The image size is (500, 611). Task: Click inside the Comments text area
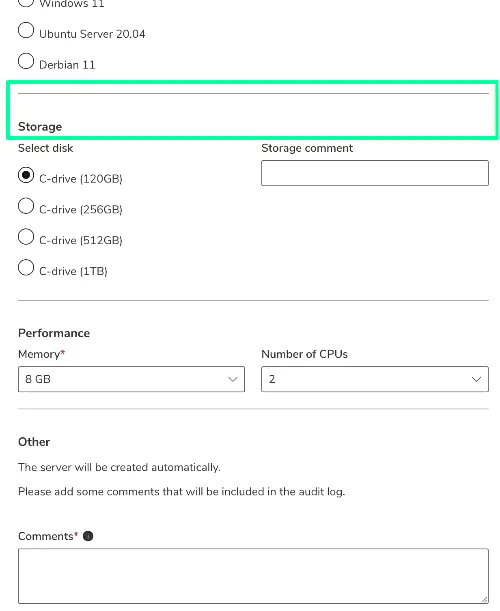click(x=253, y=576)
